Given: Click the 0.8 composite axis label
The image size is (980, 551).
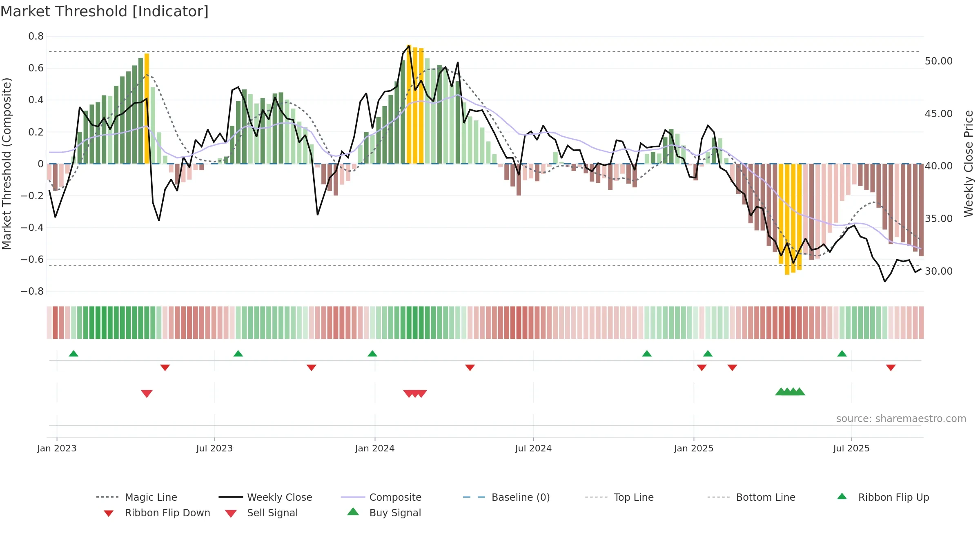Looking at the screenshot, I should coord(36,36).
